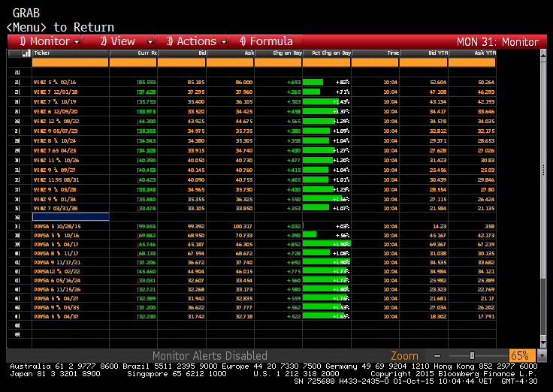Open the View menu
The width and height of the screenshot is (553, 392).
coord(118,41)
